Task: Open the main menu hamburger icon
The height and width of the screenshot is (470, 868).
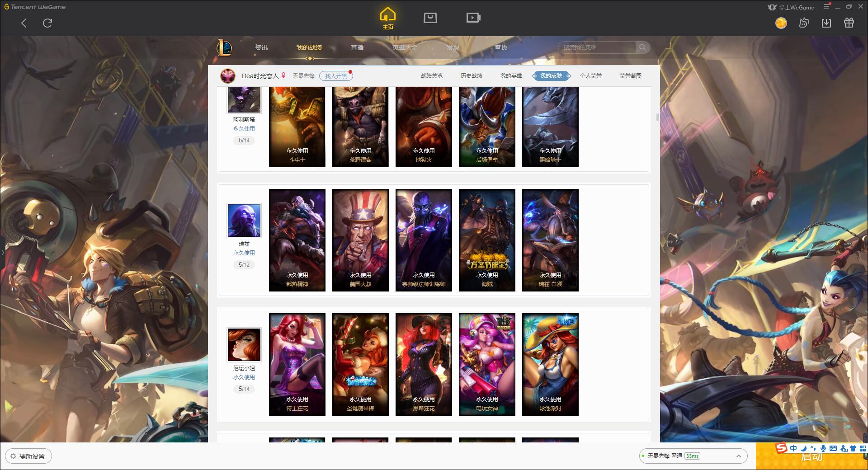Action: [x=826, y=7]
